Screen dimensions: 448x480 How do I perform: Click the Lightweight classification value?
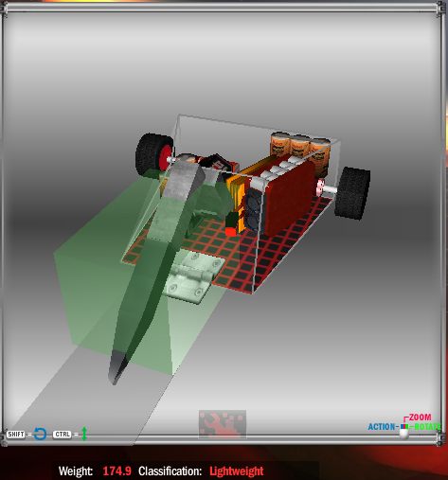click(x=237, y=471)
